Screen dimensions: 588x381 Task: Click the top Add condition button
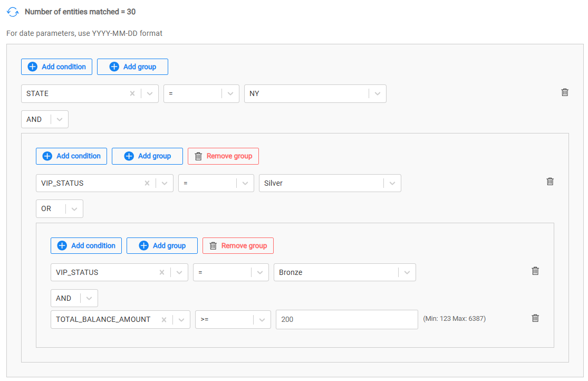(56, 66)
